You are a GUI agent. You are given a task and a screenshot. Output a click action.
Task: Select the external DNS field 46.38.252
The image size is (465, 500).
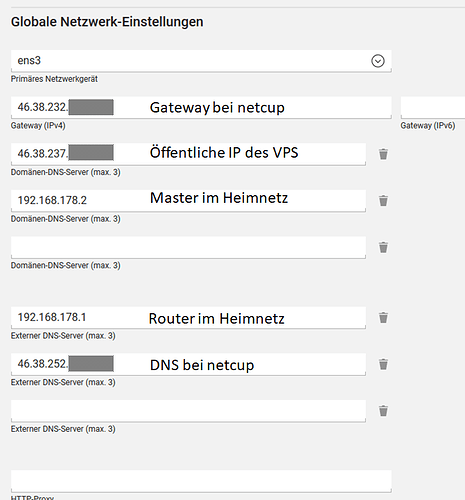(x=188, y=364)
